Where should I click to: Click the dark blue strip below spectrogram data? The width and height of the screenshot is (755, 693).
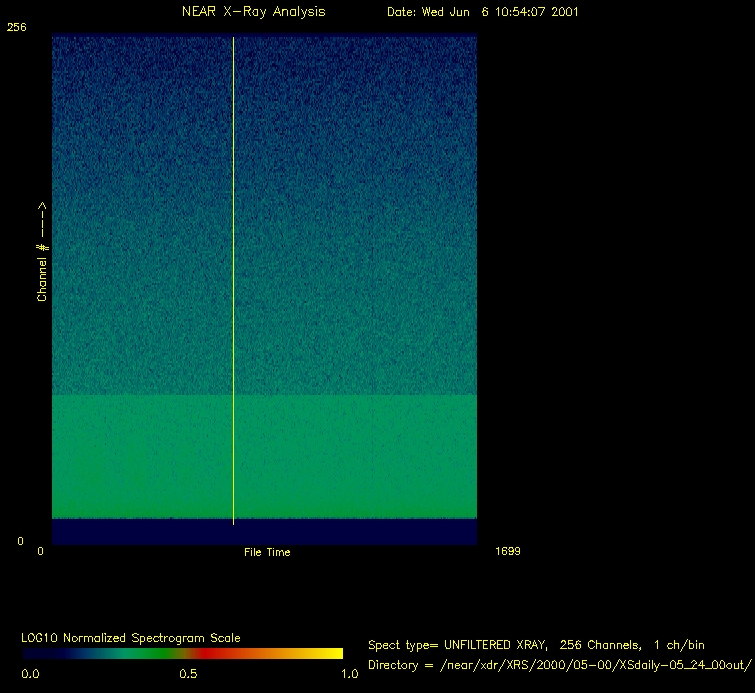(x=264, y=531)
